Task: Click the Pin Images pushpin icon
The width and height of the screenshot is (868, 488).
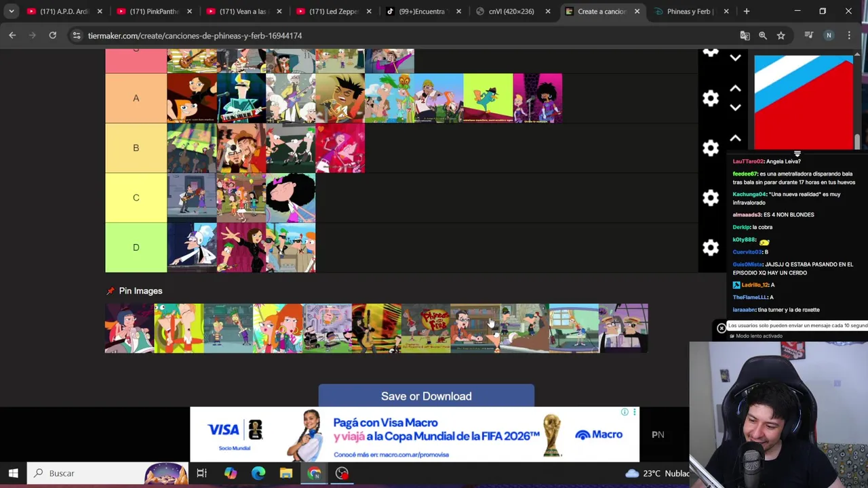Action: (x=111, y=291)
